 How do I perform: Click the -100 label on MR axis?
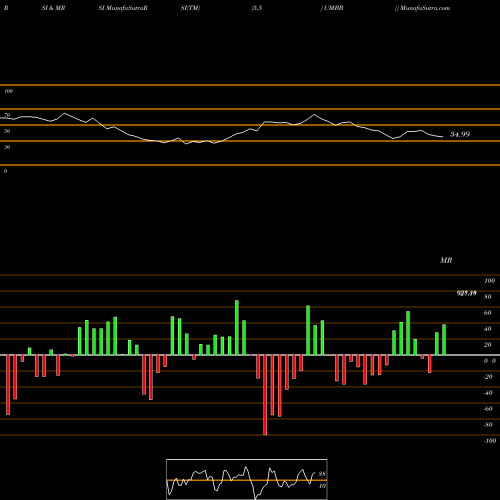click(490, 441)
